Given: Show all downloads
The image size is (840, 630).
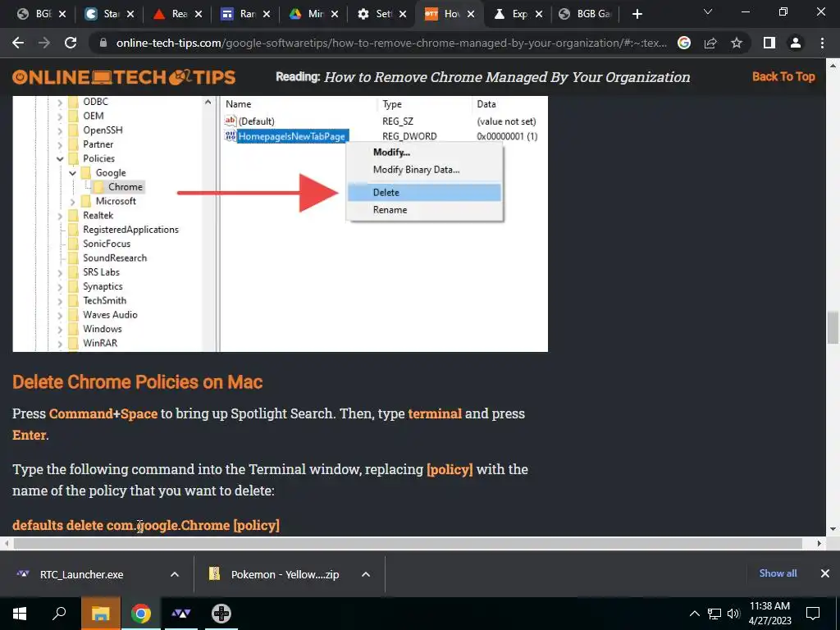Looking at the screenshot, I should (x=778, y=573).
